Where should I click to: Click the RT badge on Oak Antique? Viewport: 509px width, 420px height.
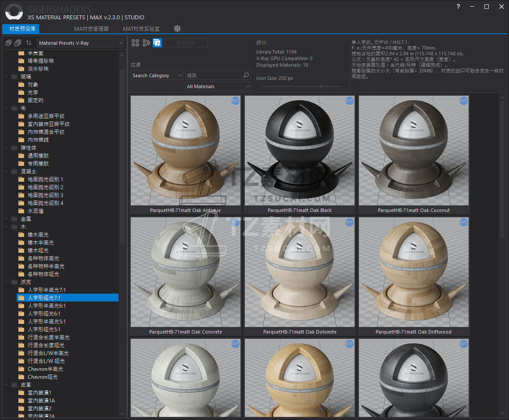pos(235,101)
